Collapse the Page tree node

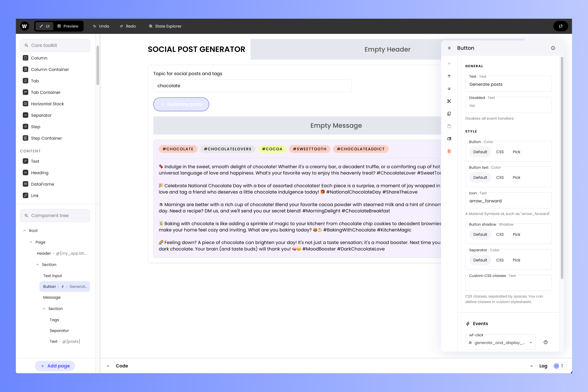click(31, 242)
